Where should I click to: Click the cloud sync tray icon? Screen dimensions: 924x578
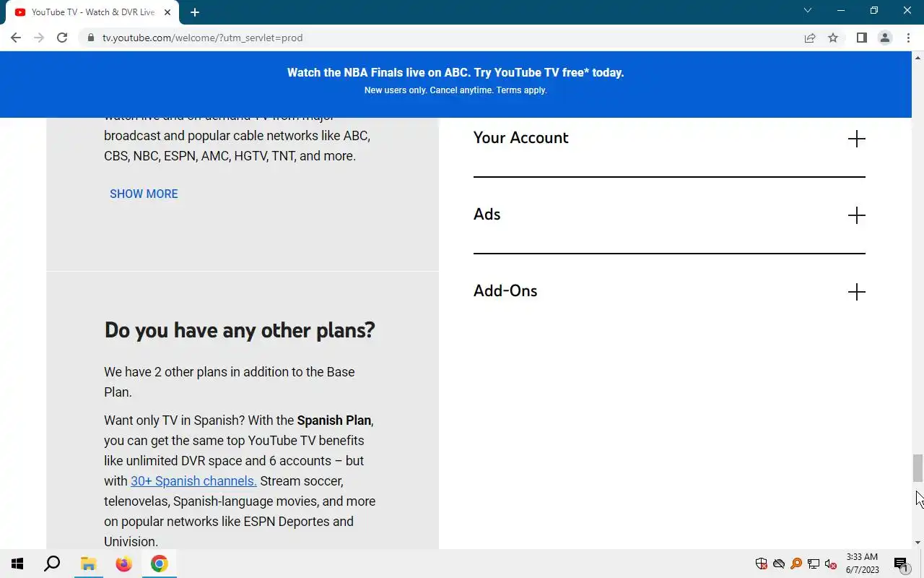pos(778,564)
